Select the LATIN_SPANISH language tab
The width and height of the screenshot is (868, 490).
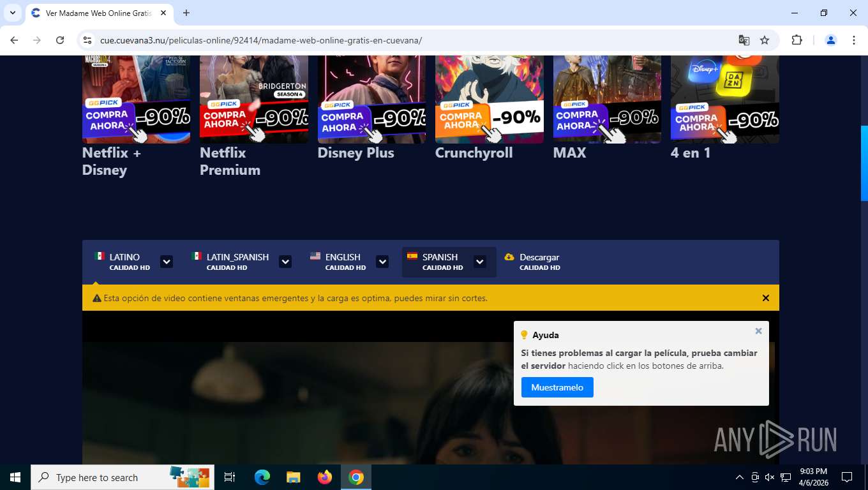pyautogui.click(x=230, y=262)
